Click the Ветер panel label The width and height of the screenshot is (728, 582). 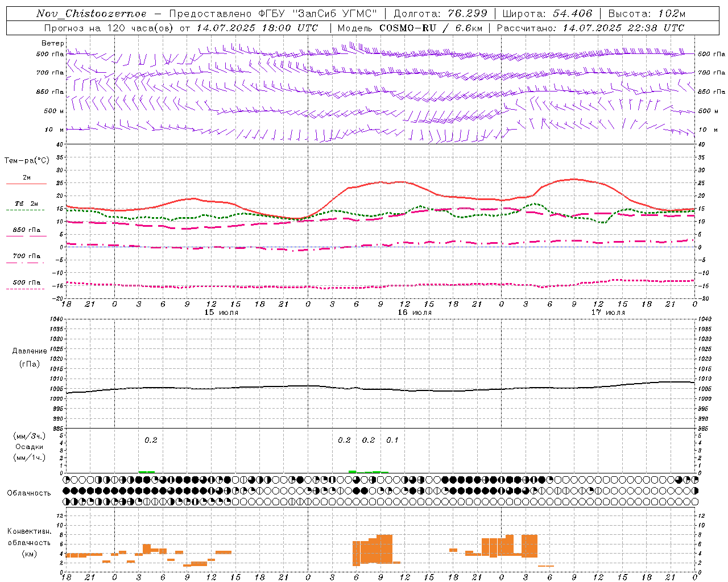click(53, 43)
